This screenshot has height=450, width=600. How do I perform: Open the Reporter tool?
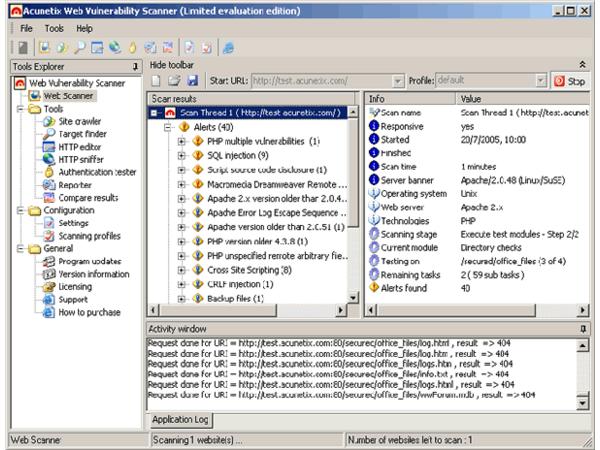pos(76,185)
